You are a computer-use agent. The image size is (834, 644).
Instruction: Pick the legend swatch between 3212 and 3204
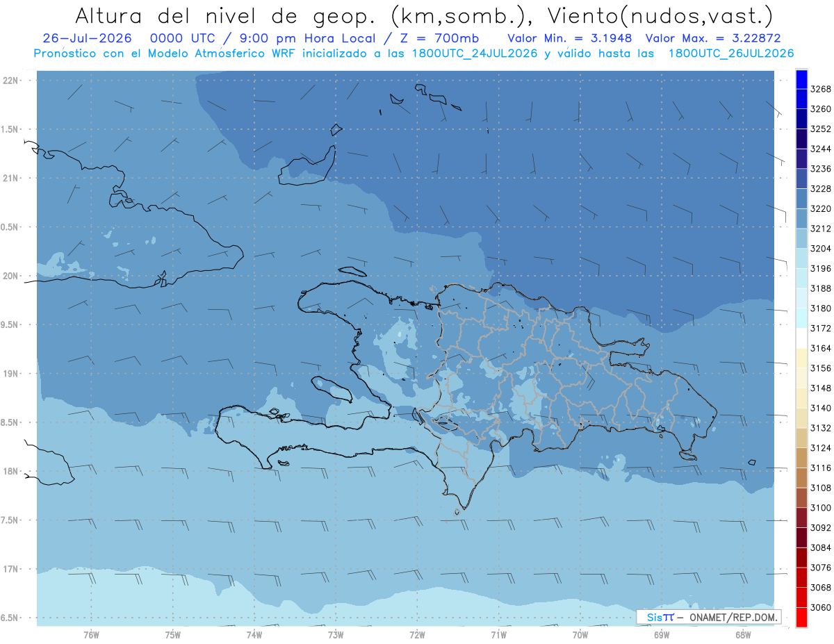801,238
